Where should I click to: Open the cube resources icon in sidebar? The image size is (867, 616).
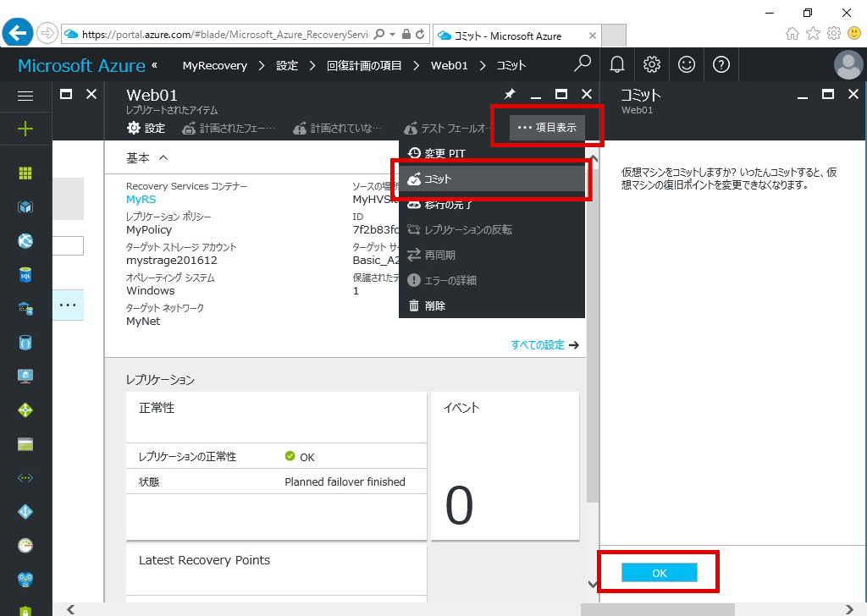pos(25,207)
